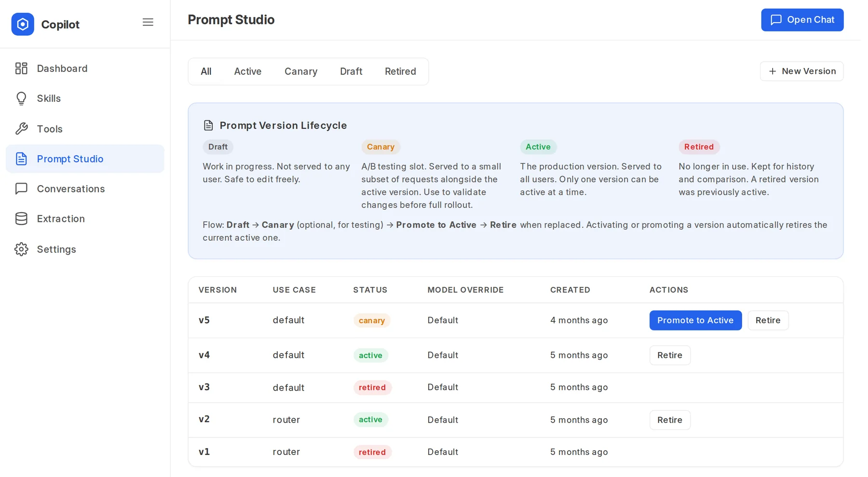Retire the v2 router version
Viewport: 868px width, 477px height.
tap(670, 420)
